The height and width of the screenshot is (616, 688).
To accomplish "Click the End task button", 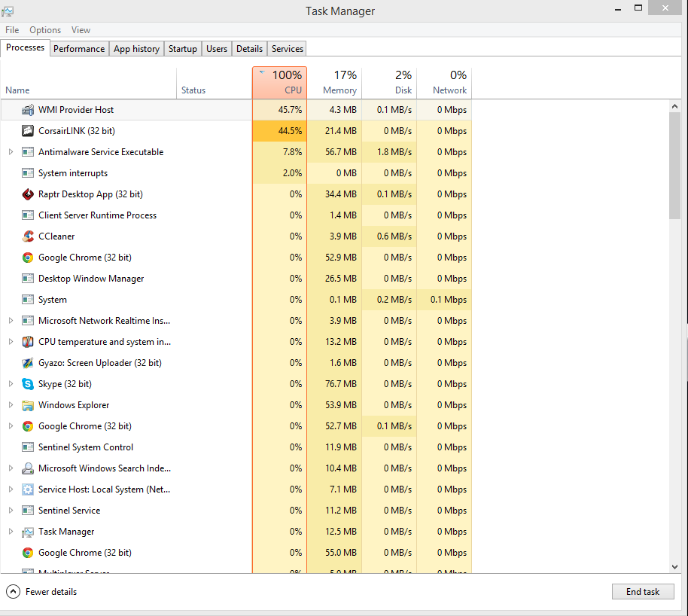I will click(x=643, y=592).
